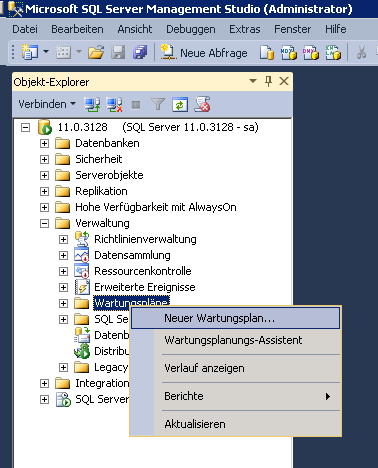
Task: Click the Open File folder toolbar icon
Action: click(96, 52)
